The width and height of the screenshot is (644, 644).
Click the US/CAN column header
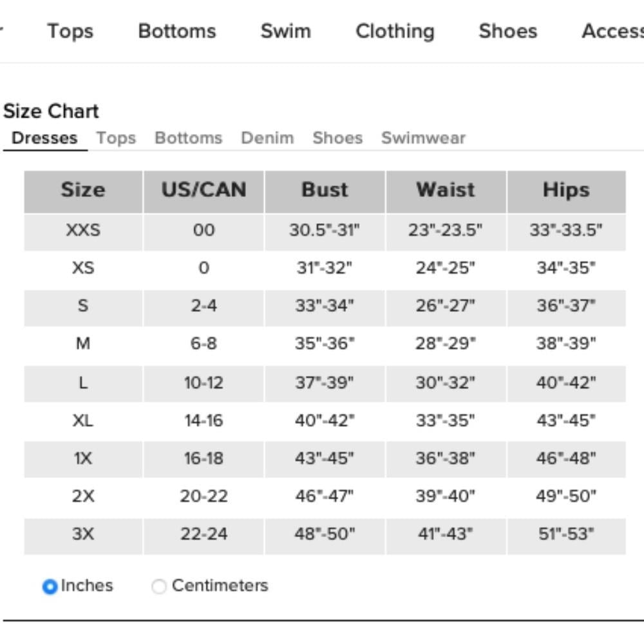[x=204, y=191]
